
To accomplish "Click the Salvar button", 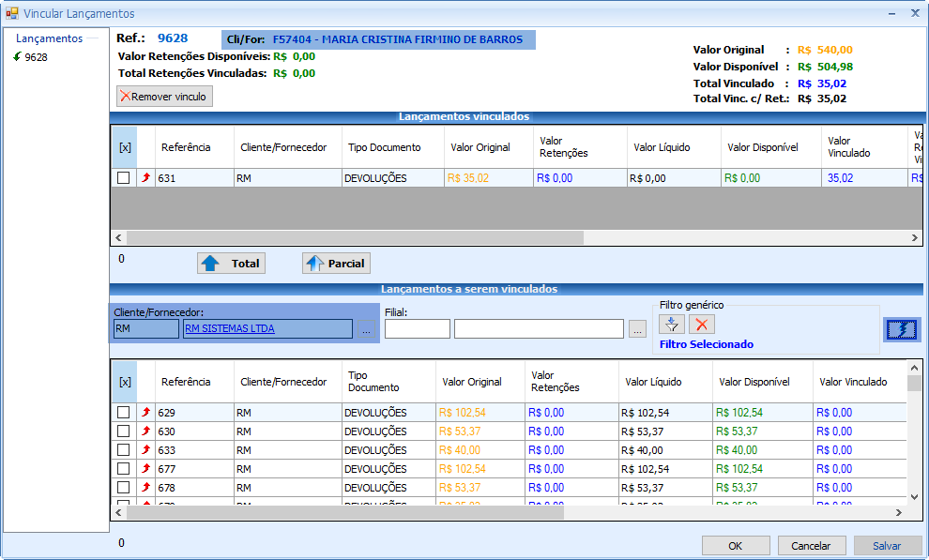I will point(887,546).
